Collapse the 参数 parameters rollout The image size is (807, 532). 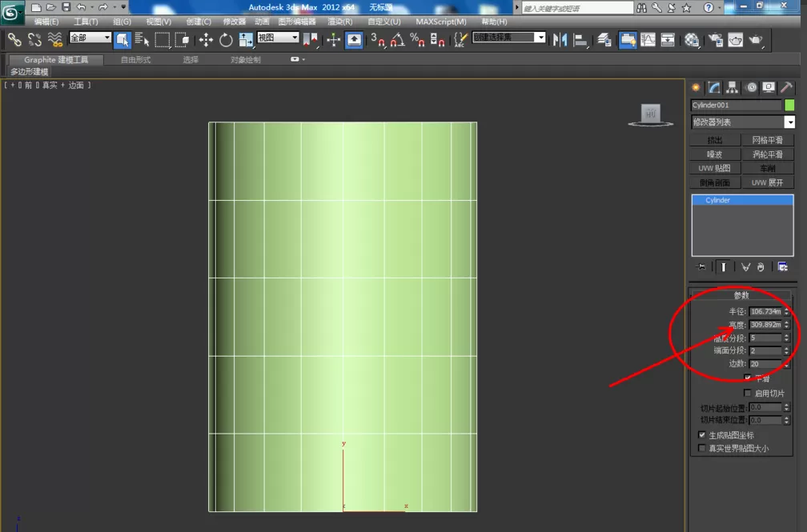[x=741, y=295]
